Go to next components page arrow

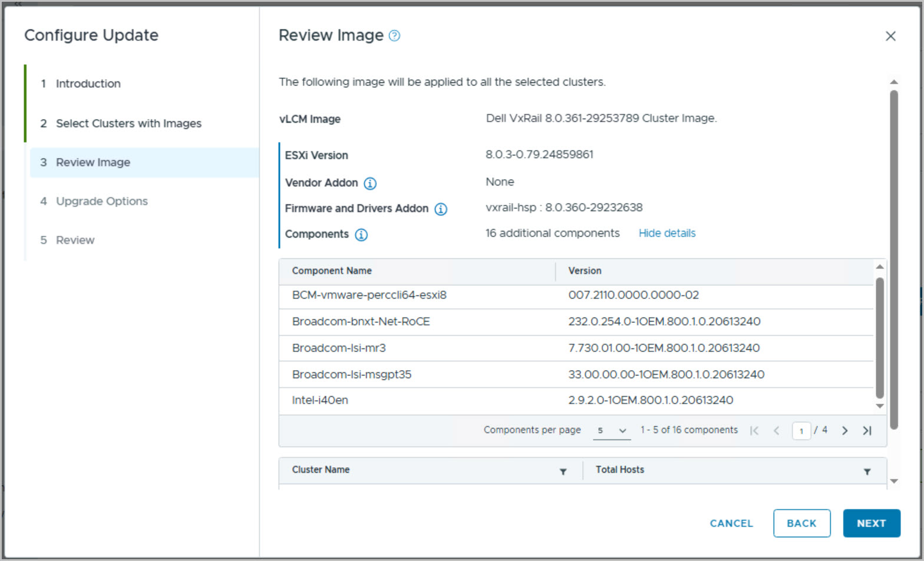pos(844,431)
